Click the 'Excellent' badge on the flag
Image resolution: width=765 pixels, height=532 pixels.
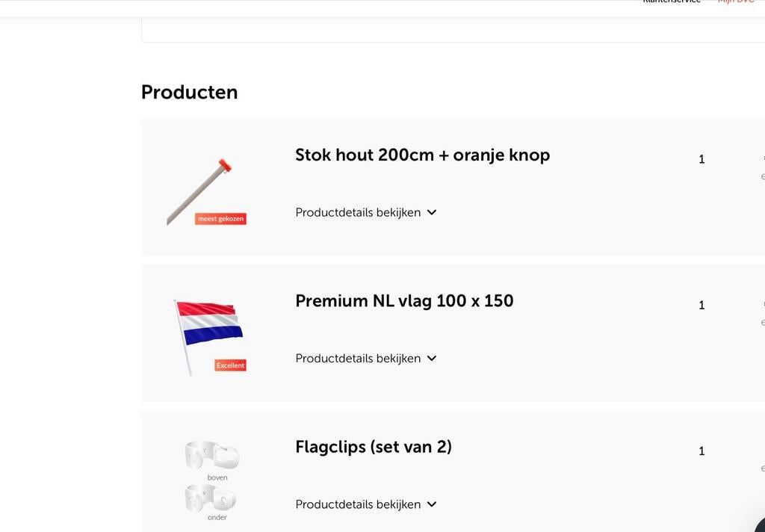(x=230, y=365)
